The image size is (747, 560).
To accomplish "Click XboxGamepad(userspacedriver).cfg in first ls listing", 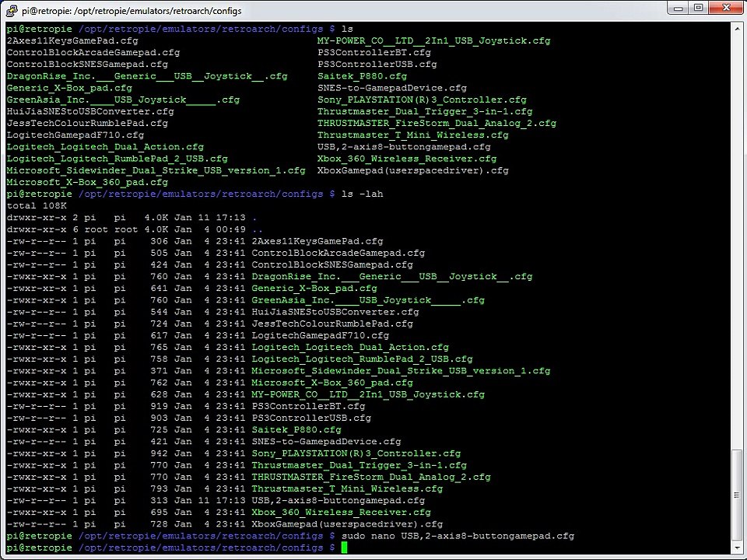I will coord(413,170).
